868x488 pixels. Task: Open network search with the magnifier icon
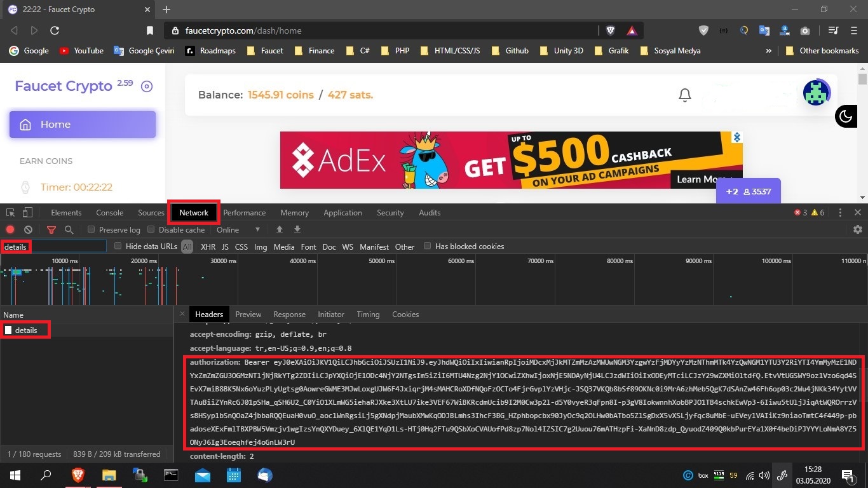pos(69,229)
